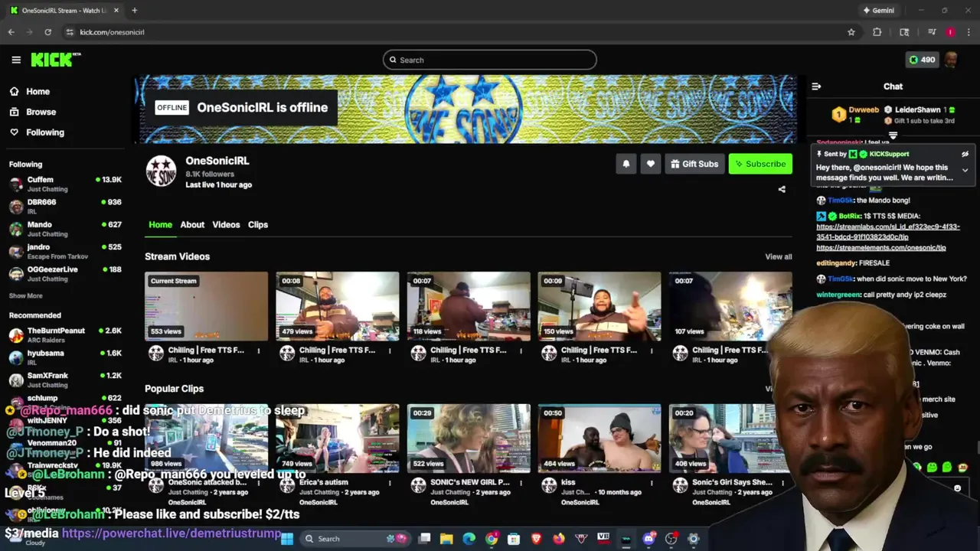Open the streamlabs tip link in chat
The image size is (980, 551).
click(887, 232)
